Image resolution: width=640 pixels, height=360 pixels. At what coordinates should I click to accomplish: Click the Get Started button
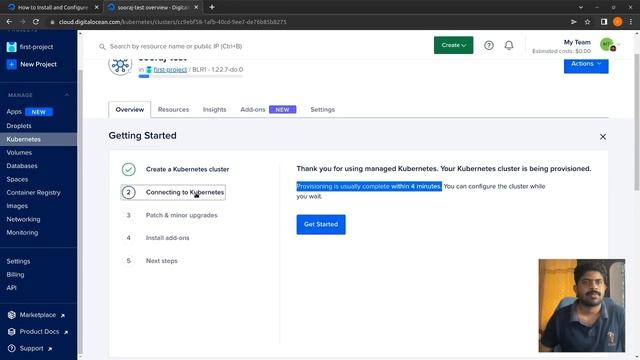click(x=321, y=224)
